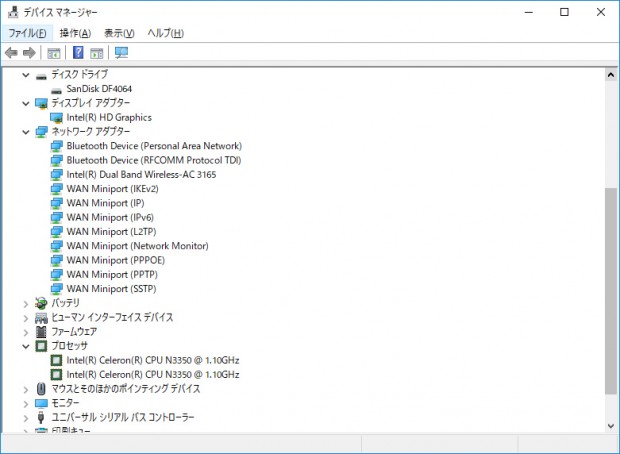Click the ディスプレイ アダプター category icon

coord(41,104)
